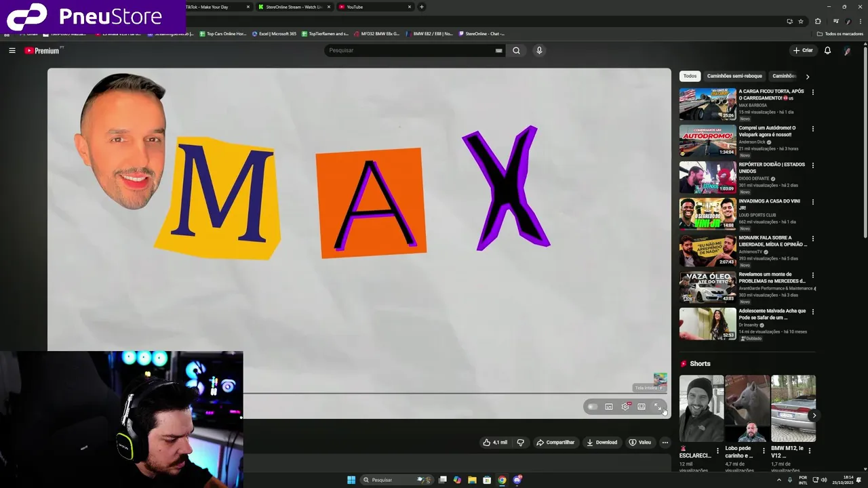Click the page vertical scrollbar

click(x=865, y=142)
